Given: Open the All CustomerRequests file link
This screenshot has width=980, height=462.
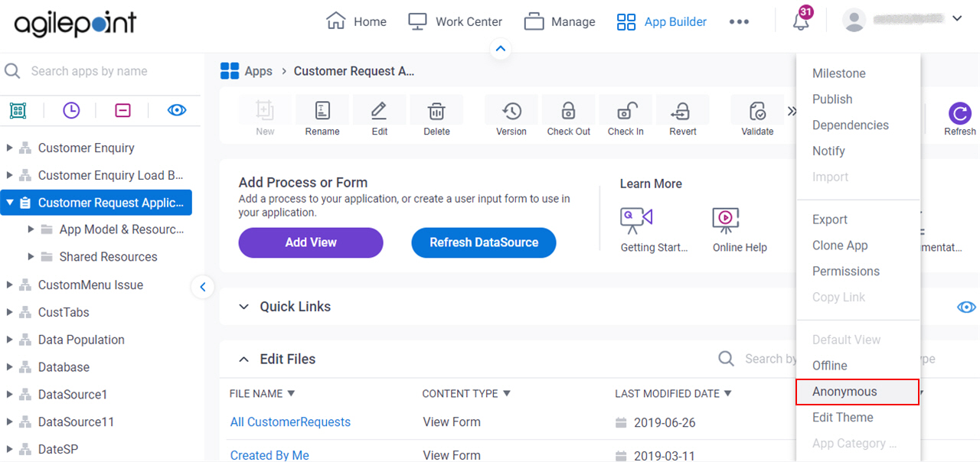Looking at the screenshot, I should (x=290, y=422).
